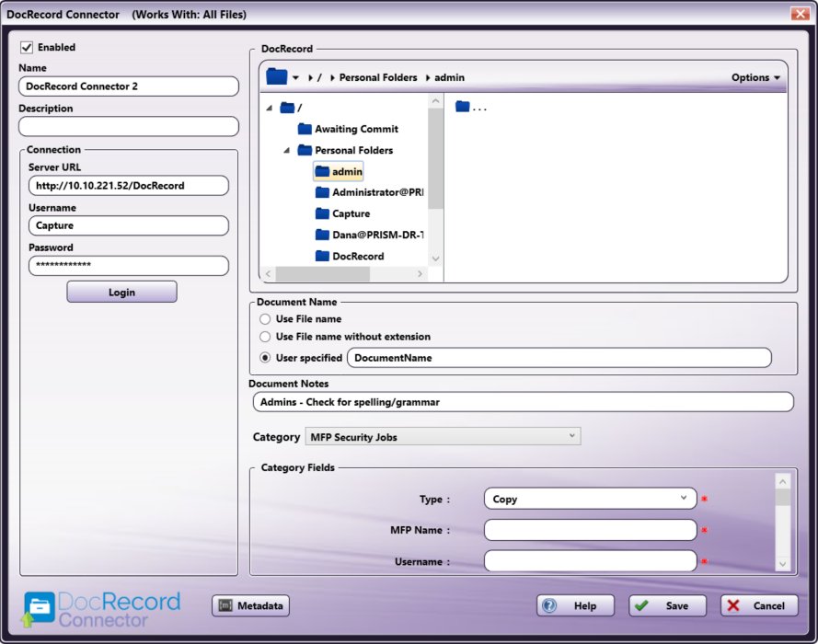
Task: Click the MFP Name category field
Action: point(591,530)
